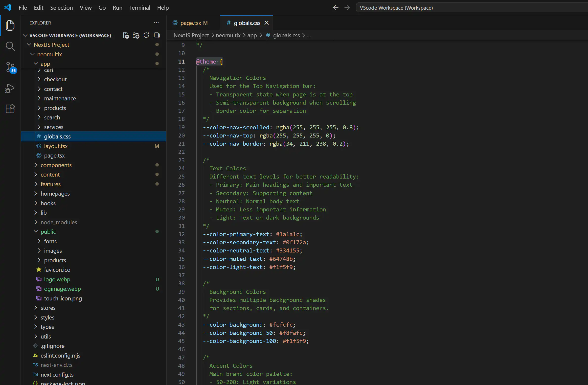This screenshot has height=385, width=588.
Task: Open the Extensions view
Action: click(10, 109)
